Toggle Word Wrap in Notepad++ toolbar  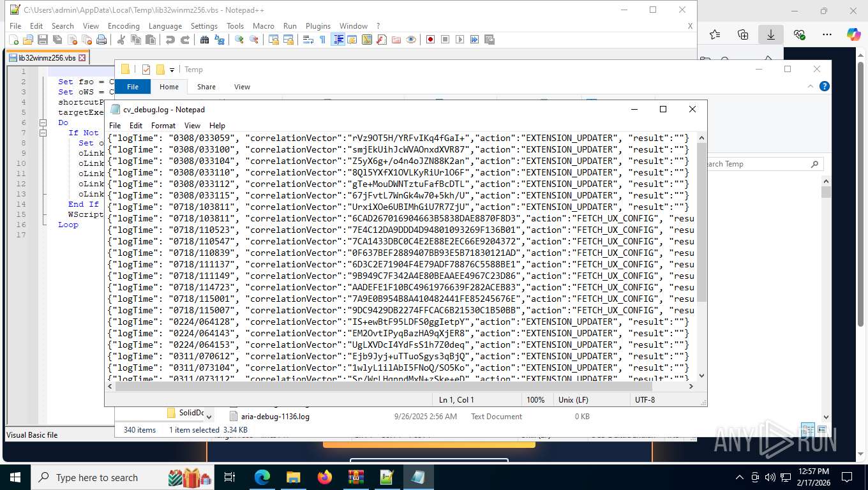point(308,40)
